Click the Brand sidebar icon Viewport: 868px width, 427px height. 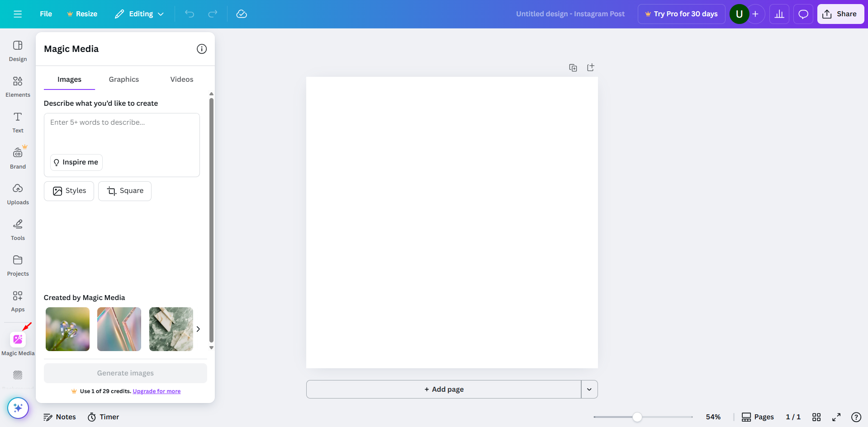point(17,157)
